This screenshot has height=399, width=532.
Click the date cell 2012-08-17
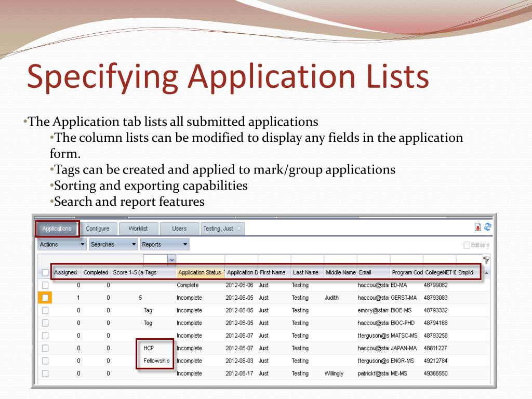click(240, 373)
